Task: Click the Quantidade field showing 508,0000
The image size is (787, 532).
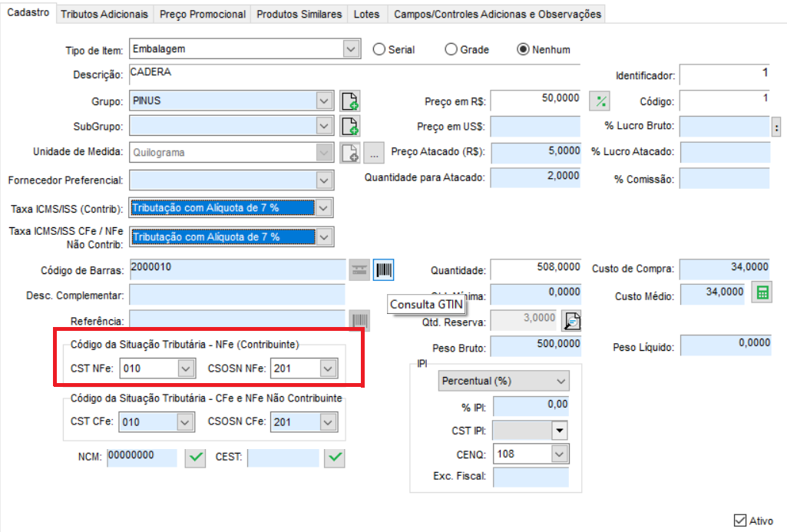Action: 535,269
